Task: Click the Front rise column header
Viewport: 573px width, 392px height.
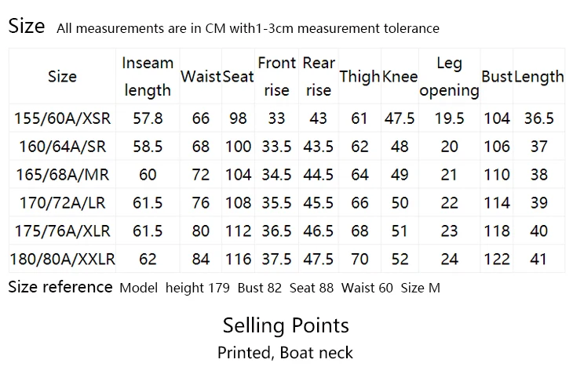Action: pos(276,76)
